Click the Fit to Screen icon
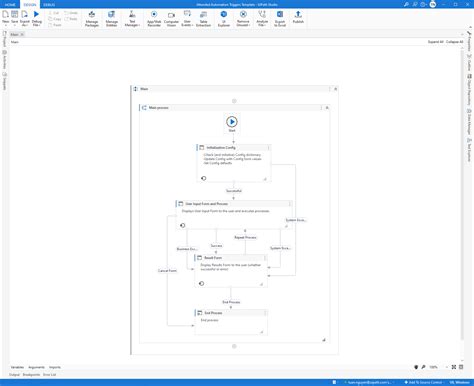 [x=454, y=367]
